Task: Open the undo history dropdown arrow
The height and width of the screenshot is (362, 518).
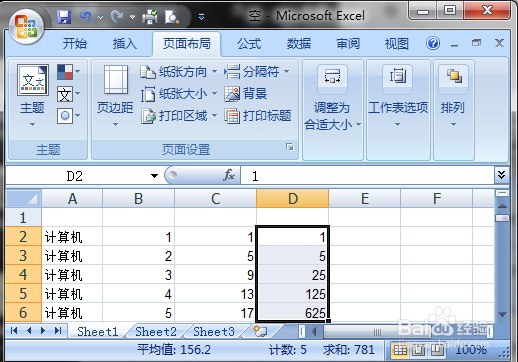Action: [100, 17]
